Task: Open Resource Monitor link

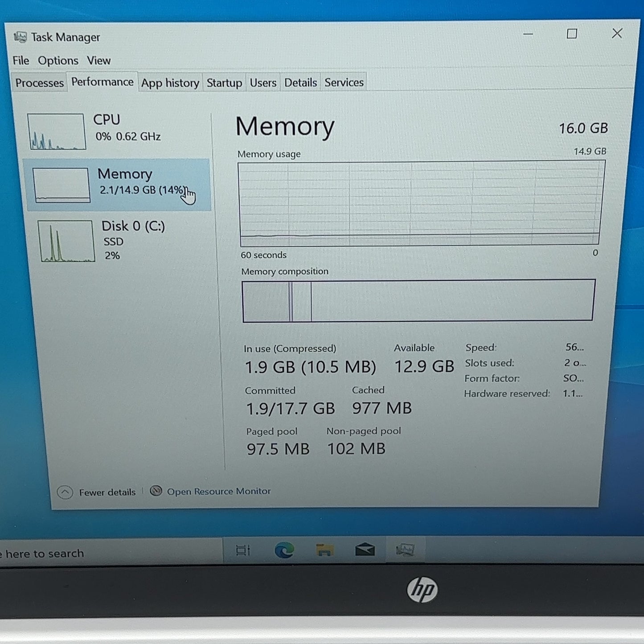Action: (x=218, y=491)
